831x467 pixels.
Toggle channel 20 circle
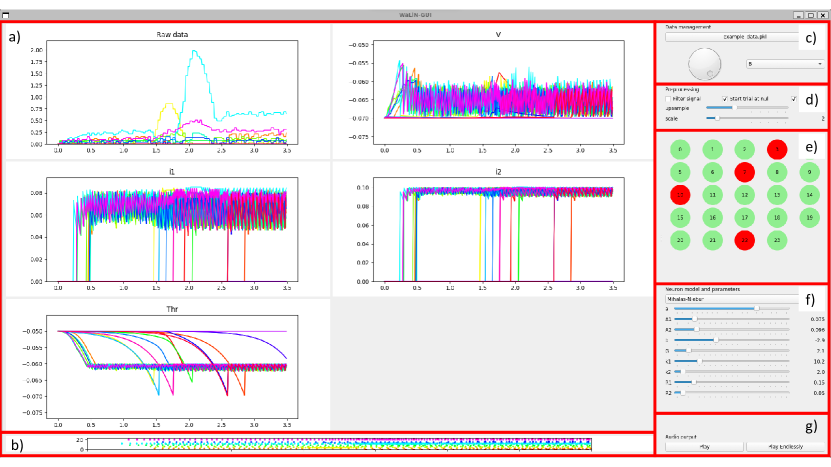click(x=680, y=240)
